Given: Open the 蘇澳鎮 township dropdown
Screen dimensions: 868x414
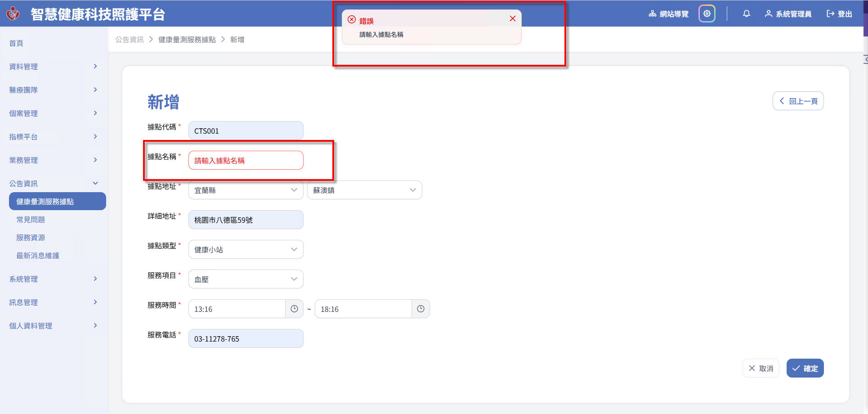Looking at the screenshot, I should 364,190.
